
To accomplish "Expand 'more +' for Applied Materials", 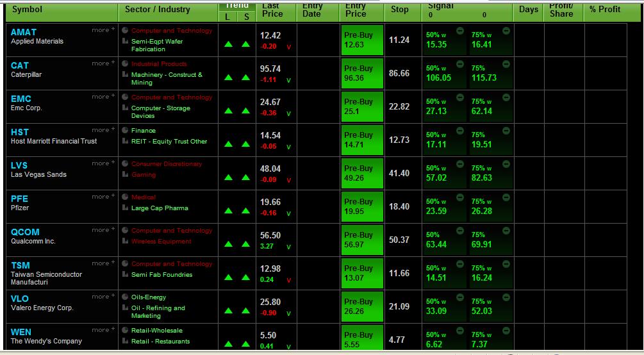I will click(x=103, y=30).
